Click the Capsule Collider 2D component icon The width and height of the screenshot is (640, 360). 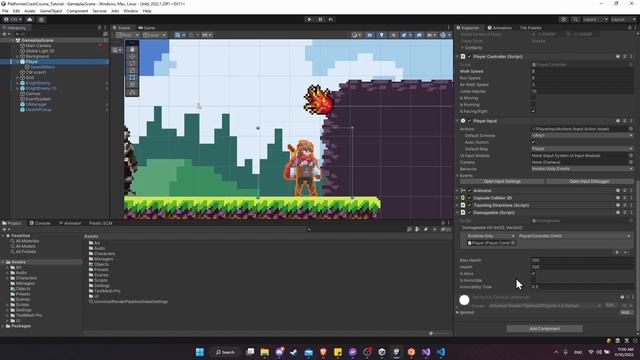tap(463, 198)
